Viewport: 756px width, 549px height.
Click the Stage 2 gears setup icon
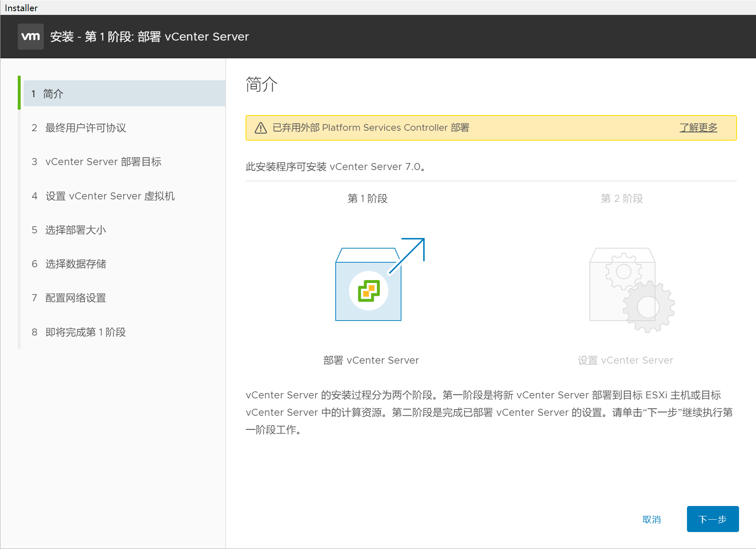coord(631,290)
